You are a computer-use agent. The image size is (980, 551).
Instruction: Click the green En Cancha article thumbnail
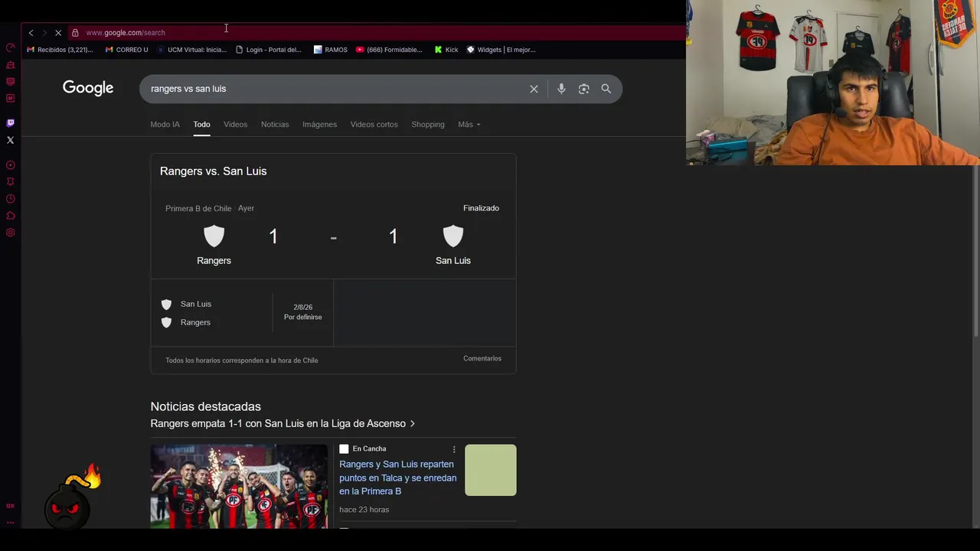[491, 470]
